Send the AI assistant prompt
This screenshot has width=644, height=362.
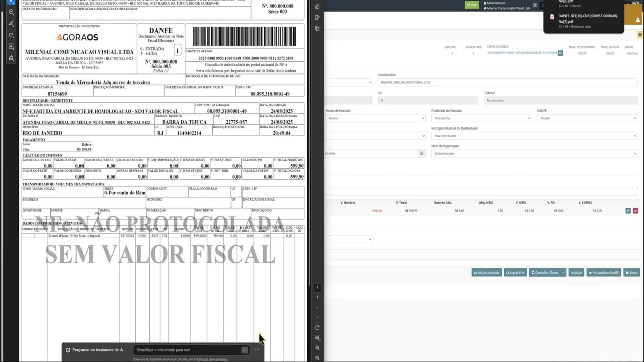pos(245,350)
